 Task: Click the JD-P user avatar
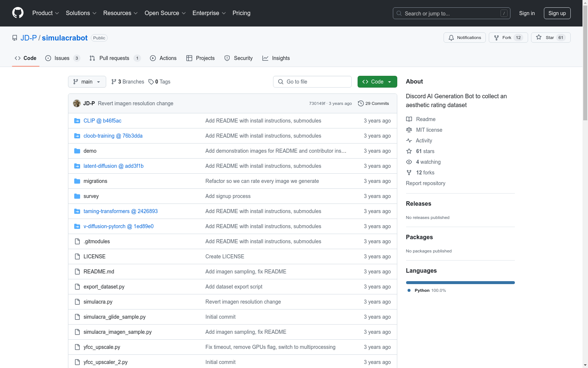coord(77,103)
